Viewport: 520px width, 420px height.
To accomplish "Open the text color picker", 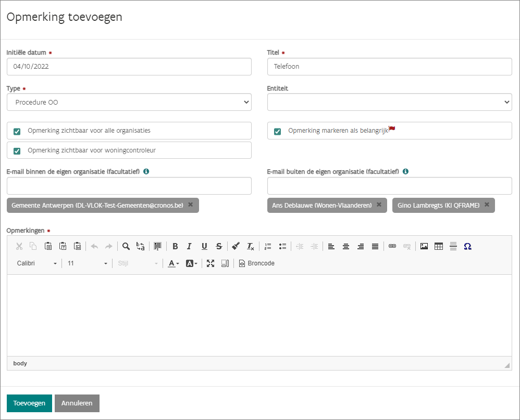I will click(x=173, y=263).
